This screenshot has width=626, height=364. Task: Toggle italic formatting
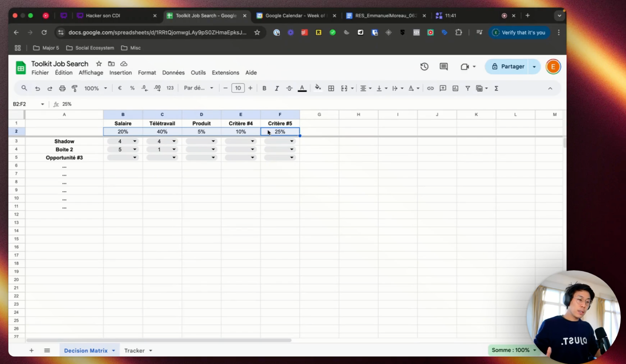coord(277,88)
